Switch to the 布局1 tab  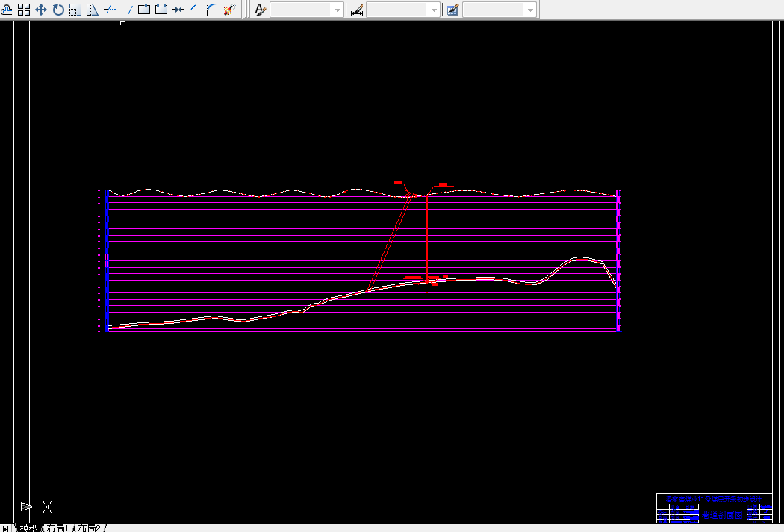click(57, 528)
